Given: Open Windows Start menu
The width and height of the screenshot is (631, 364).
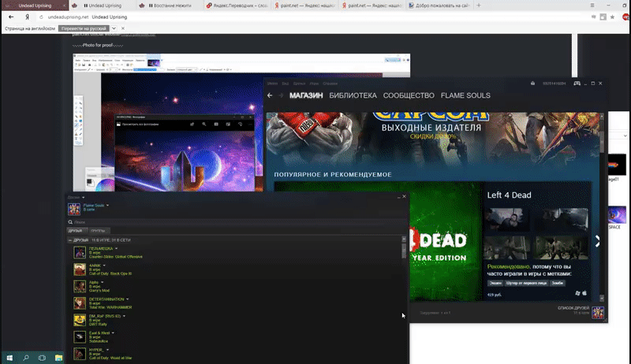Looking at the screenshot, I should (9, 358).
